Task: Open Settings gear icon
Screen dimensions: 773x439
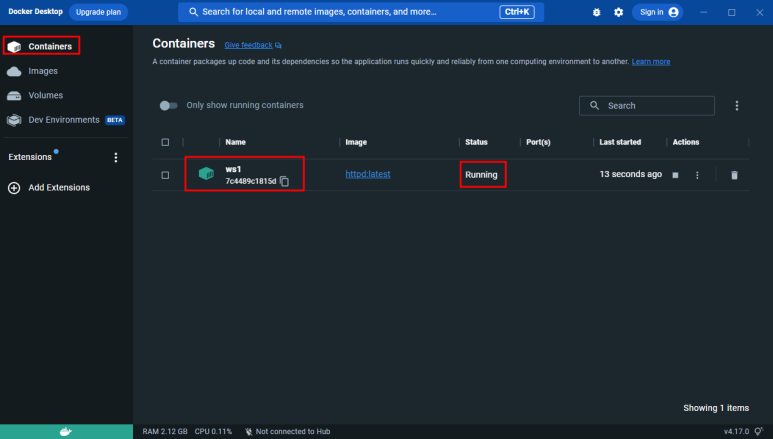Action: tap(618, 12)
